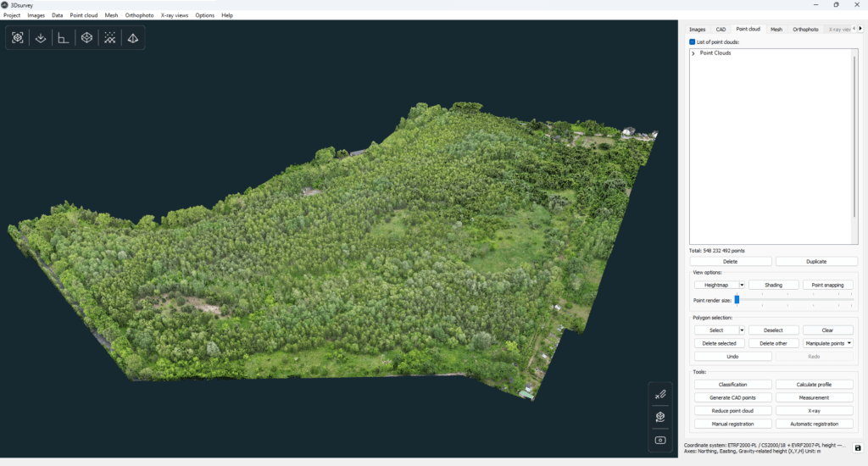
Task: Click the polygon Select button
Action: 716,330
